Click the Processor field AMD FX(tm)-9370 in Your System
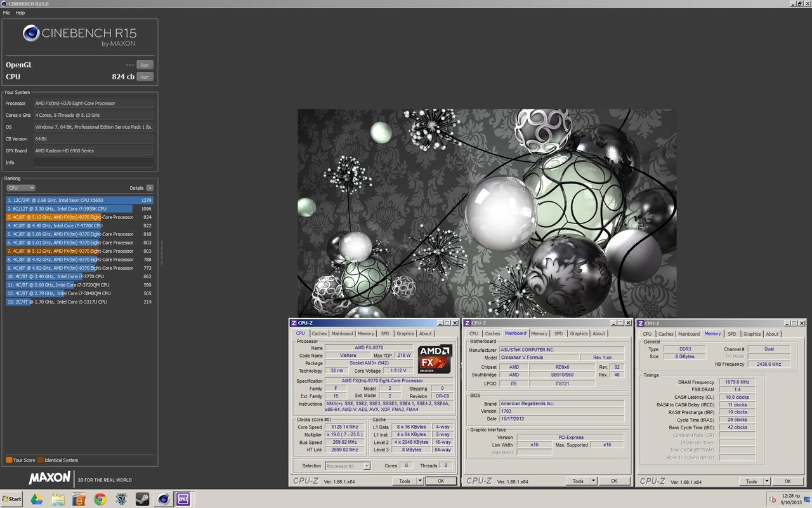The width and height of the screenshot is (812, 508). (93, 103)
